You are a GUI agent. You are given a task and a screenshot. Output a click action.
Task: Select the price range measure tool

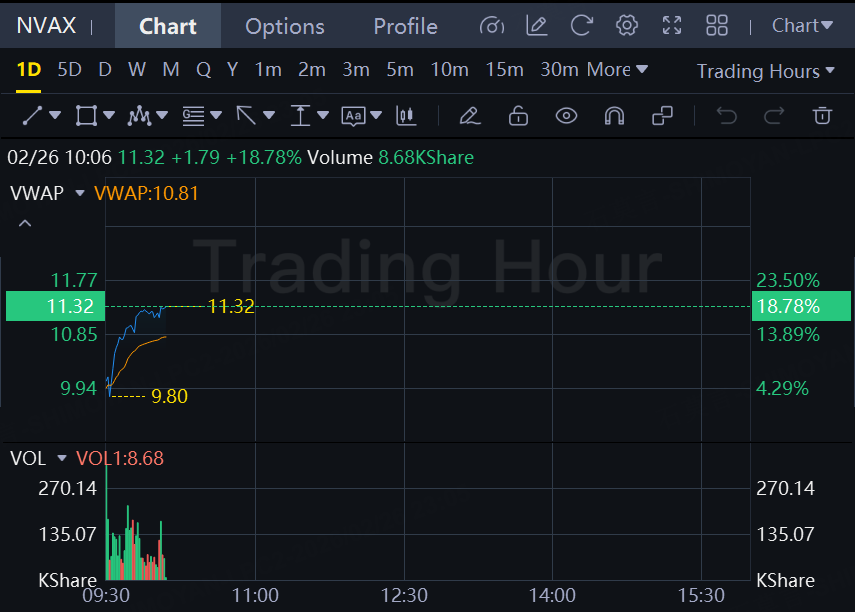(x=300, y=116)
